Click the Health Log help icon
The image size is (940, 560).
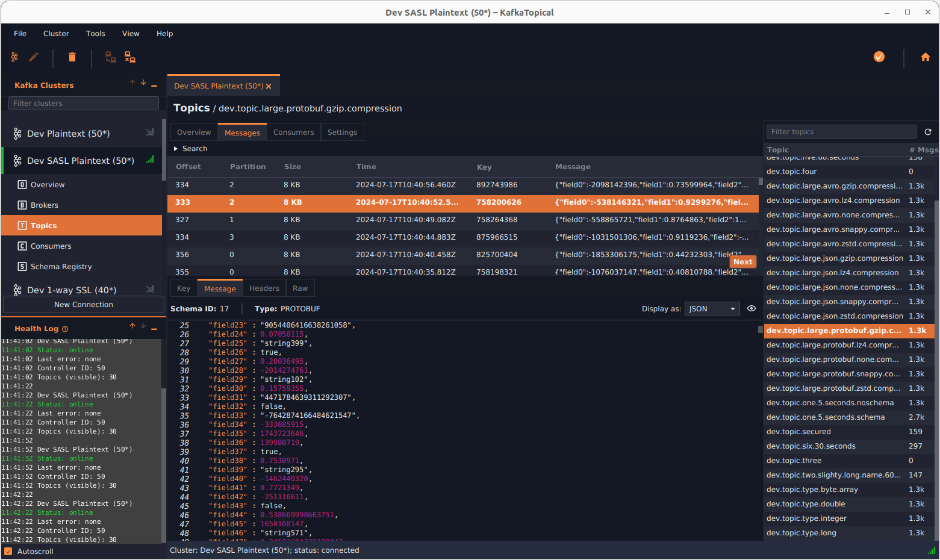[65, 329]
